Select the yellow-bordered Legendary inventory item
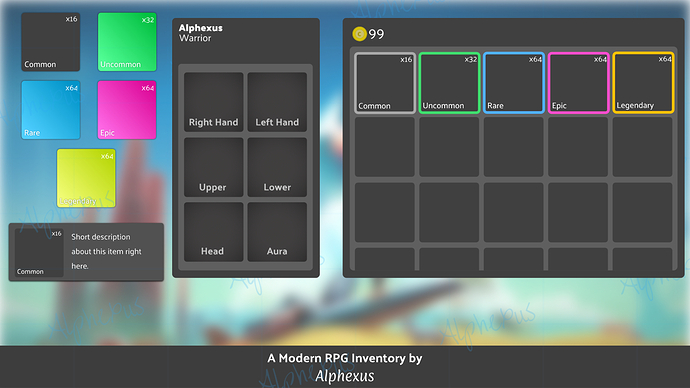 point(643,83)
